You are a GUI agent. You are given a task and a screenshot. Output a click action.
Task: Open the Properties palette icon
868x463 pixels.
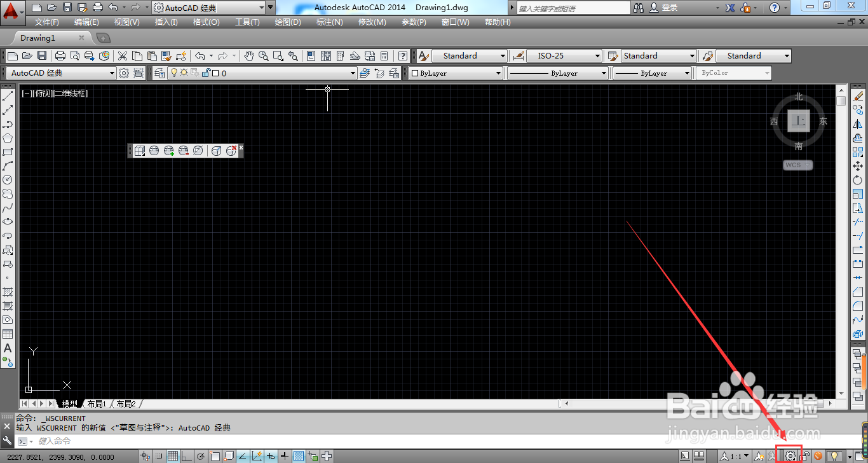(311, 56)
